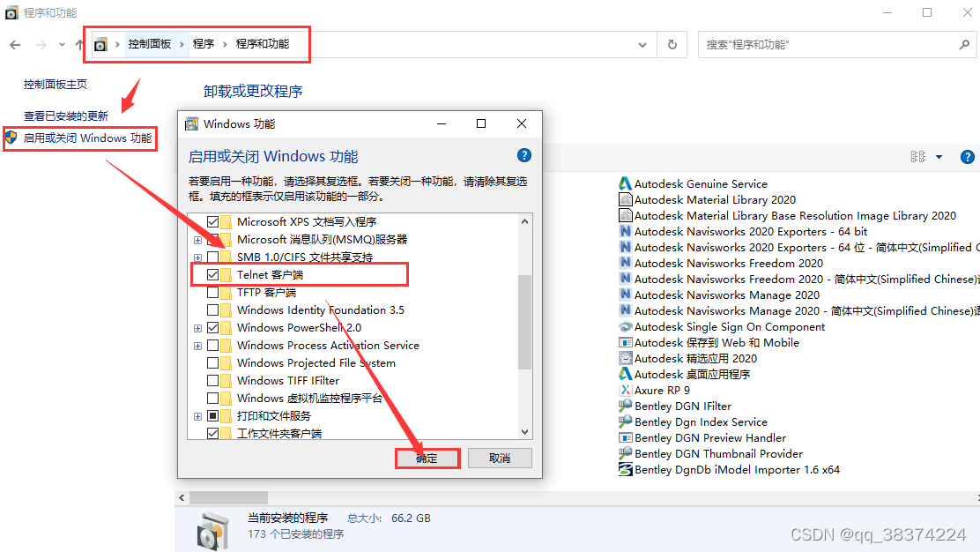The width and height of the screenshot is (980, 552).
Task: Expand SMB 1.0/CIFS 文件共享支持 node
Action: pyautogui.click(x=197, y=257)
